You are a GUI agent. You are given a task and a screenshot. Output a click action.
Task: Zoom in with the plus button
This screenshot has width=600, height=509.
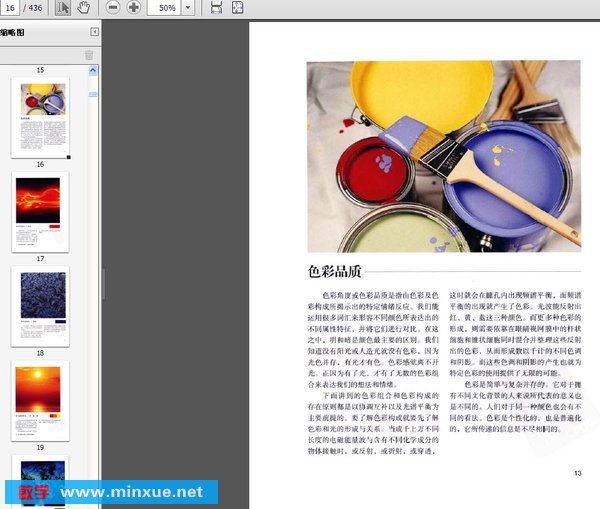(134, 7)
